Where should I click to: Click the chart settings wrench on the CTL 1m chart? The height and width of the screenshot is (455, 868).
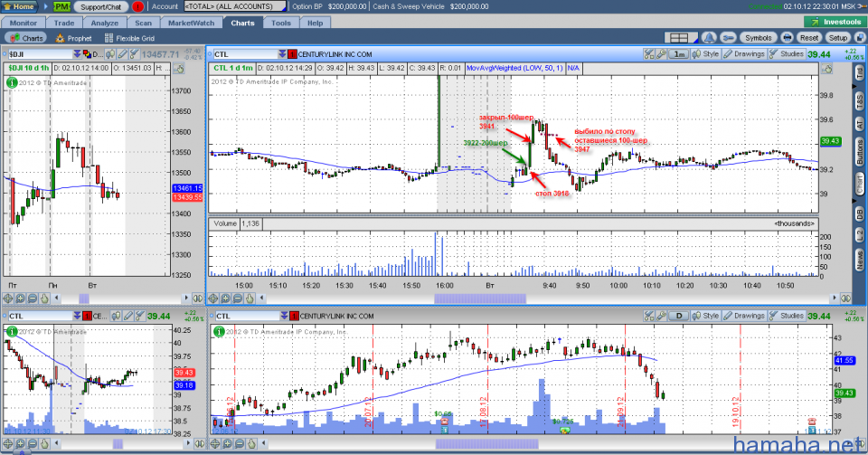tap(661, 54)
